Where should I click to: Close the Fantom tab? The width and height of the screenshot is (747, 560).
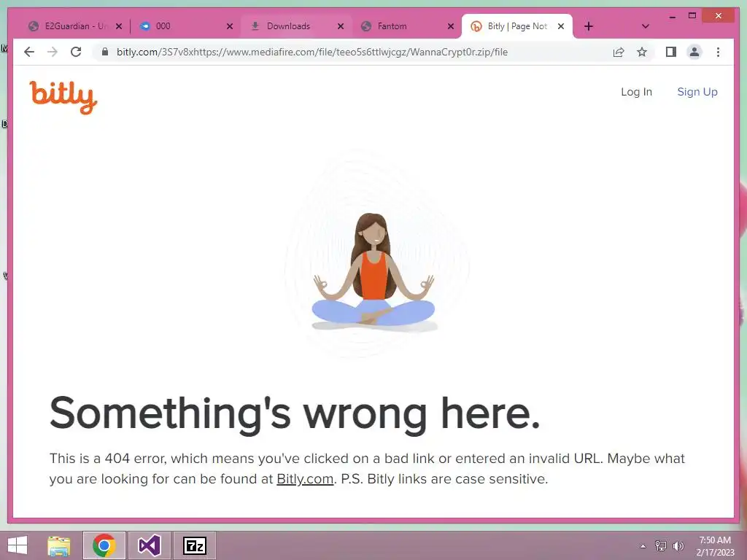tap(451, 26)
